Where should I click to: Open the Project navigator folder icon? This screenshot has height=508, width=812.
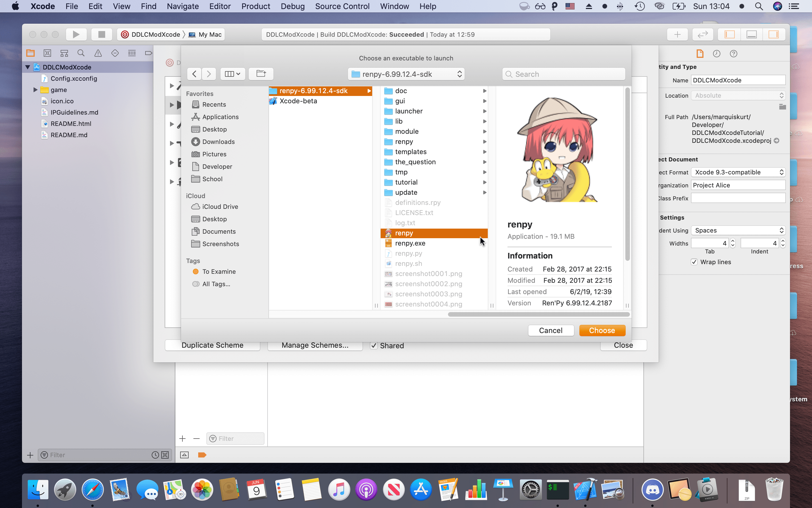coord(30,53)
